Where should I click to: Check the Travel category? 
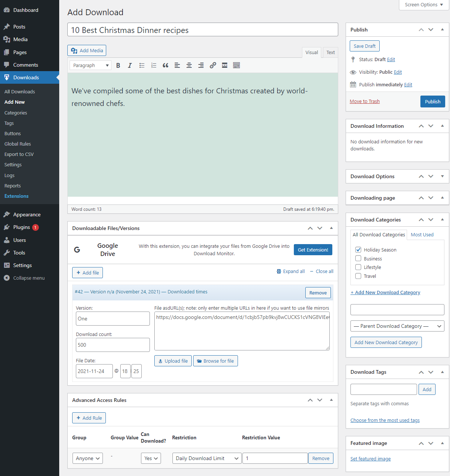[x=358, y=276]
